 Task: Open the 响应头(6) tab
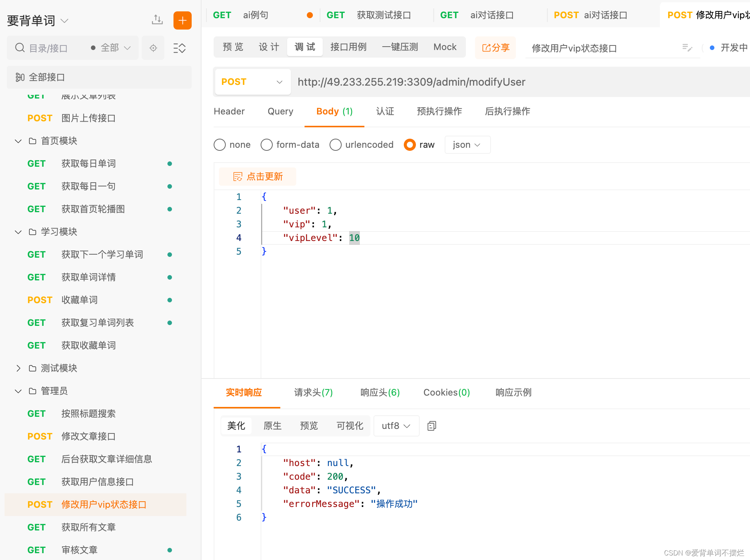click(x=380, y=393)
